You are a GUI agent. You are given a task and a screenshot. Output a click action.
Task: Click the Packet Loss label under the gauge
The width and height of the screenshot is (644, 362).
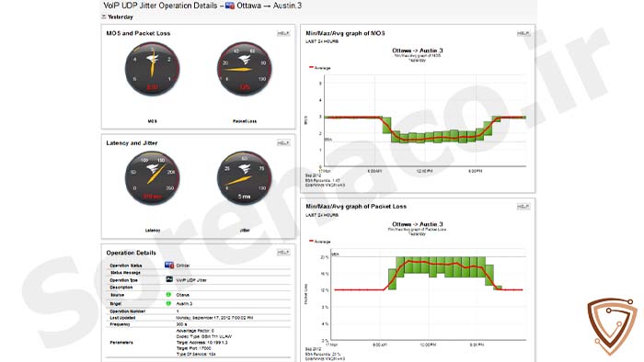point(245,121)
